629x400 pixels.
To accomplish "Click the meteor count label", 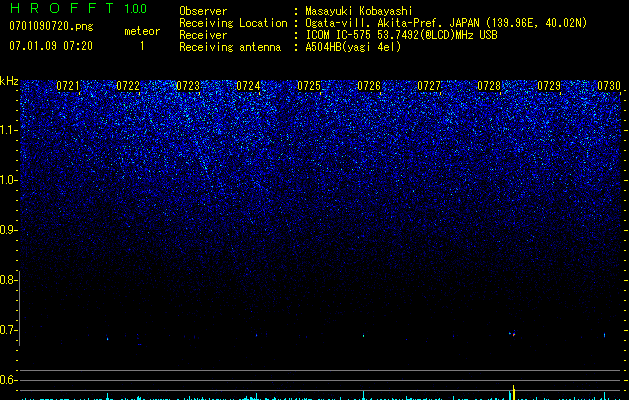I will [x=142, y=31].
